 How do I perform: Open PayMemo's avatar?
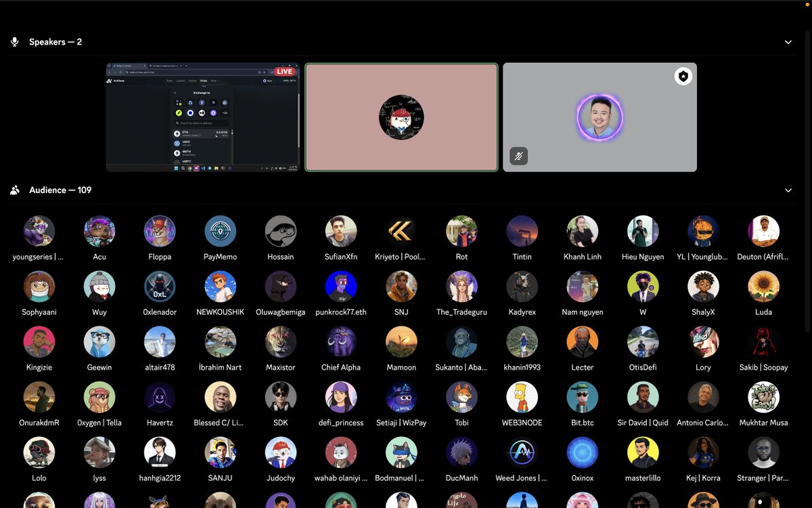[x=221, y=231]
